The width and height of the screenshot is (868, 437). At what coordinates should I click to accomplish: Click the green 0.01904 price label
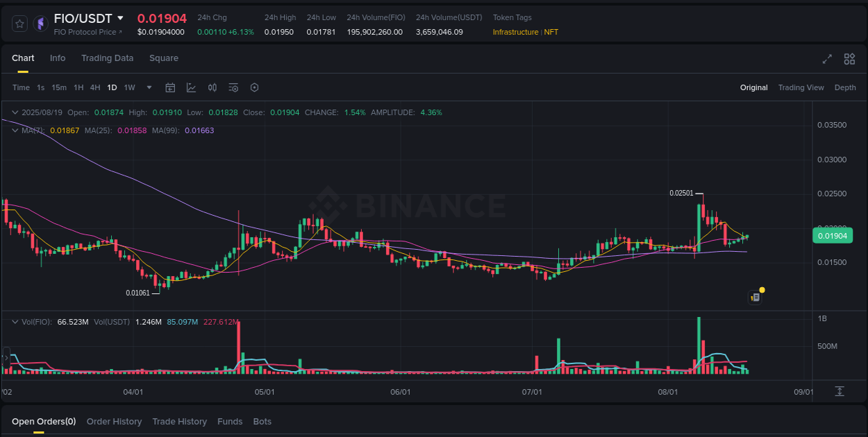point(833,236)
